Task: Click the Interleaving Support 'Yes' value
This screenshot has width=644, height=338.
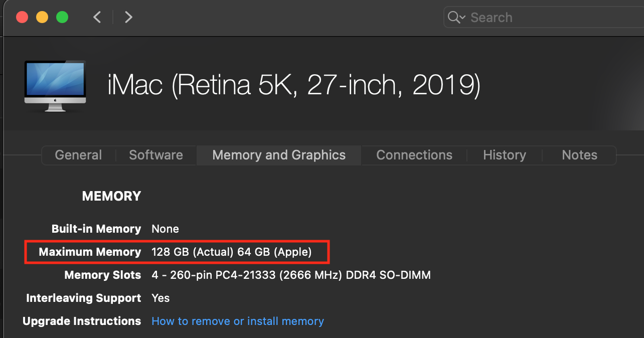Action: point(160,298)
